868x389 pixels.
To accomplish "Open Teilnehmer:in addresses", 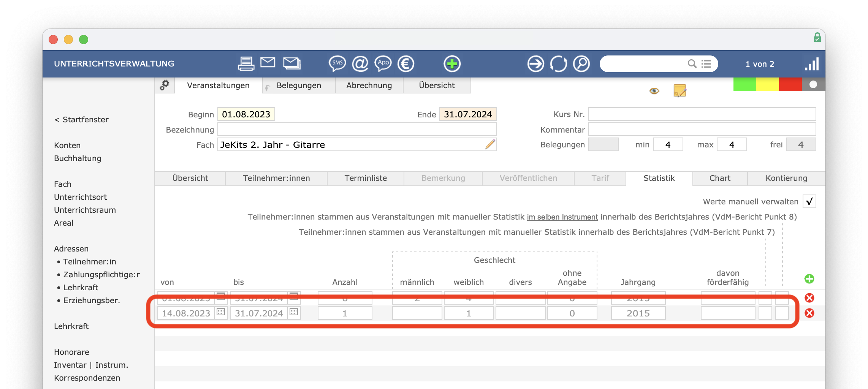I will pos(90,262).
